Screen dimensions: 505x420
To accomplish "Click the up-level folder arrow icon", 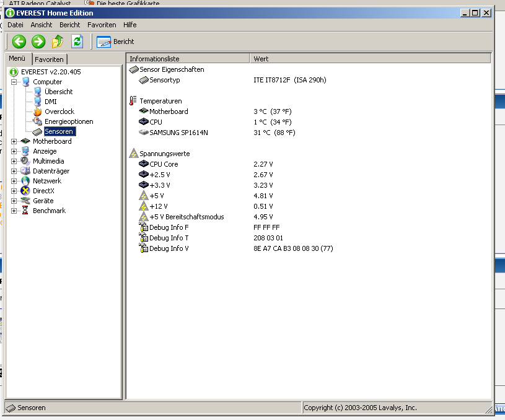I will [x=58, y=42].
